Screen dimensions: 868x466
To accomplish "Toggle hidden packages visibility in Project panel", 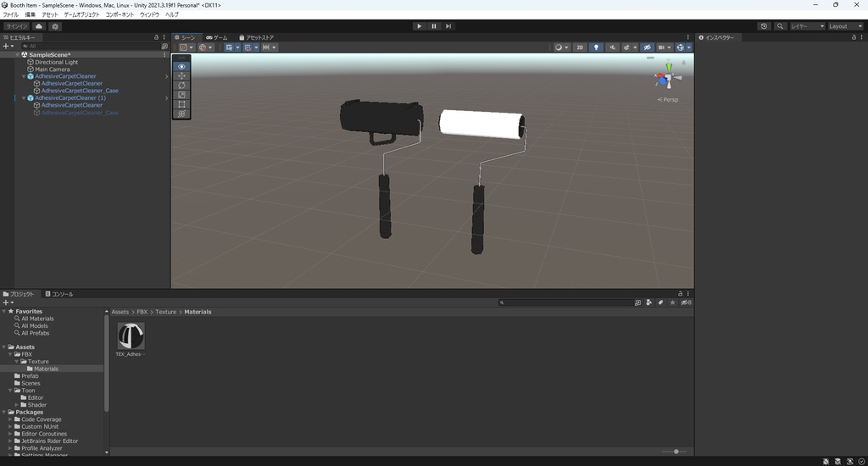I will pyautogui.click(x=686, y=302).
